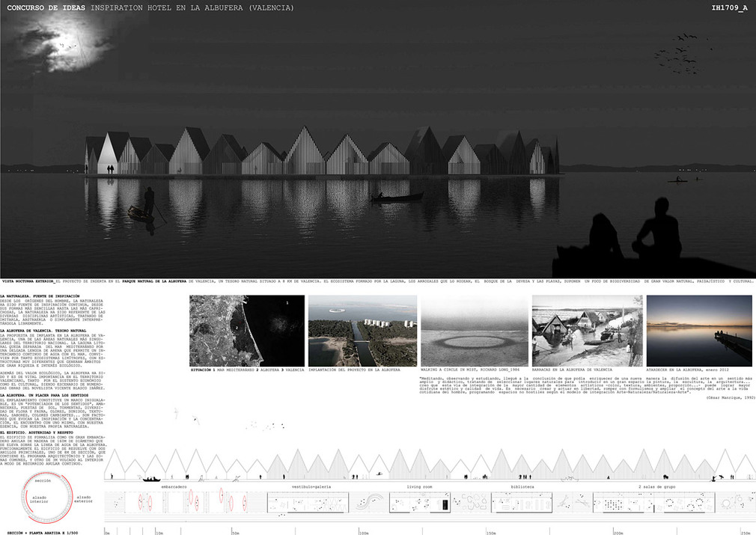Click the standing boatman silhouette on the water
This screenshot has width=756, height=535.
tap(148, 204)
